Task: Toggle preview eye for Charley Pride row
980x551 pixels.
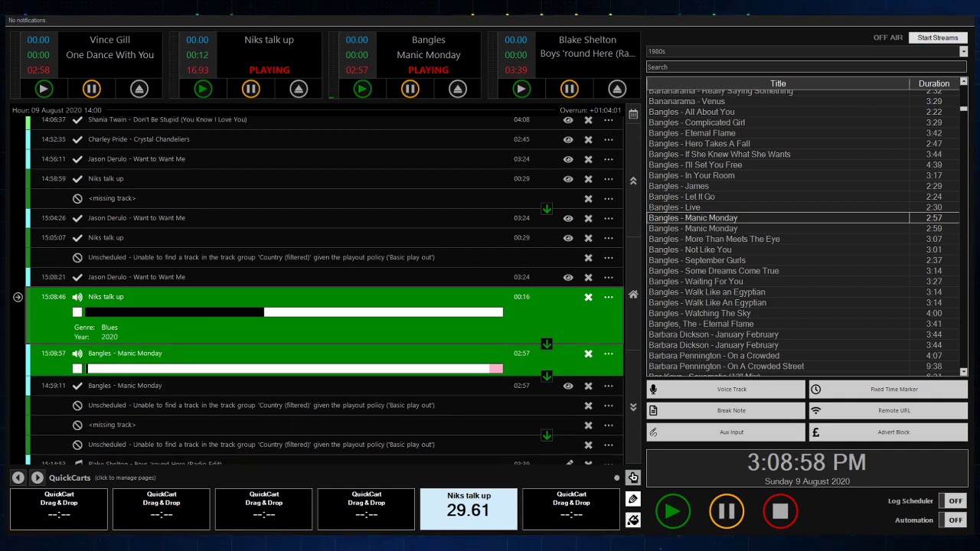Action: 568,139
